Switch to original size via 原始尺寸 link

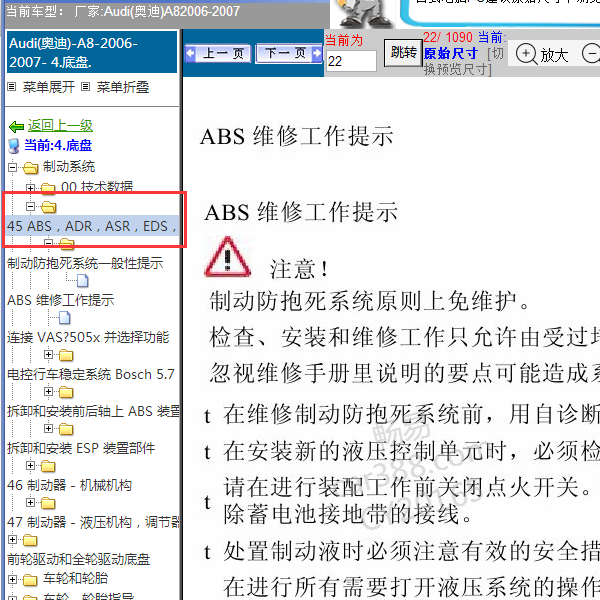[x=451, y=53]
